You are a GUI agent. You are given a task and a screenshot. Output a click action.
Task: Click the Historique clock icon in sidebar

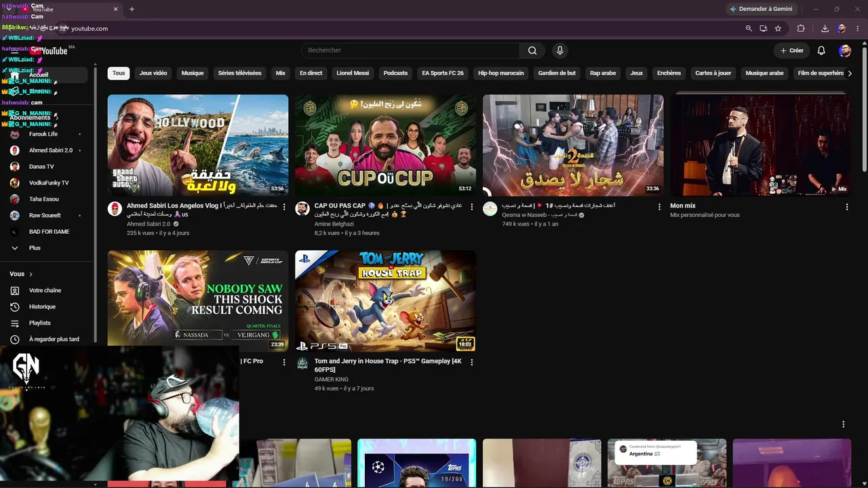[x=15, y=307]
